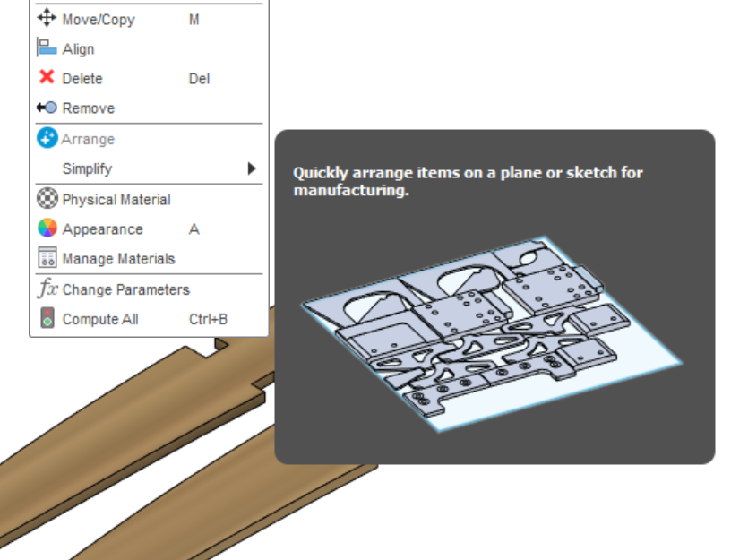Click the Arrange tooltip preview image
The height and width of the screenshot is (560, 731).
tap(493, 332)
